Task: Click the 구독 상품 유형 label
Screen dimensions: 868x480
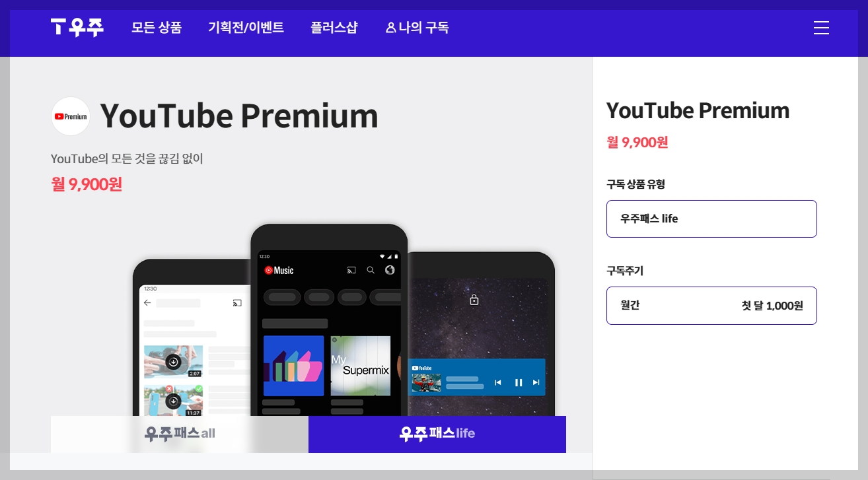Action: [x=635, y=184]
